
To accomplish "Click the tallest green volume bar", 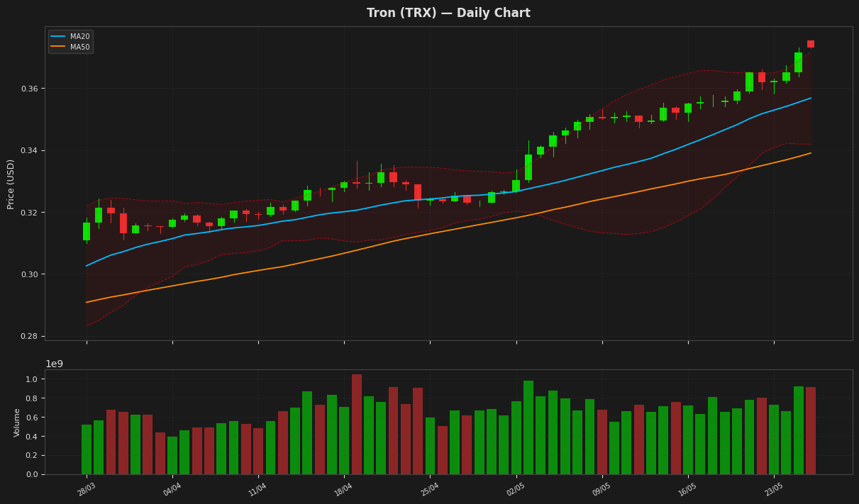I will pos(528,427).
